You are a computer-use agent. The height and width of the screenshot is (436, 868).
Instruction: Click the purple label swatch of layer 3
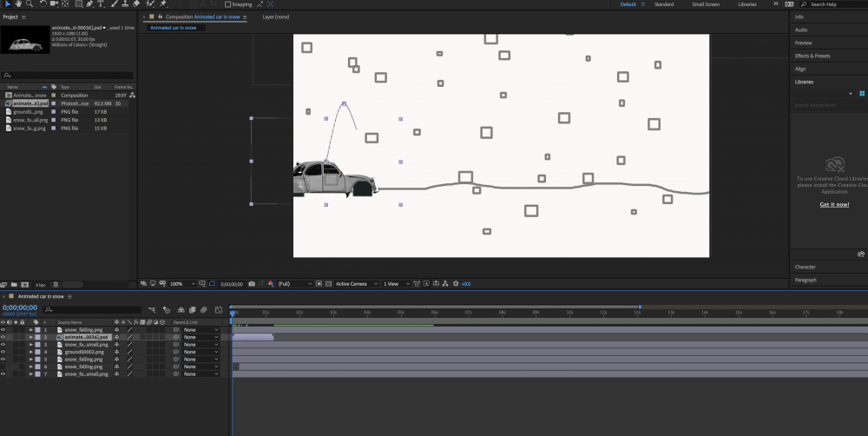click(37, 345)
